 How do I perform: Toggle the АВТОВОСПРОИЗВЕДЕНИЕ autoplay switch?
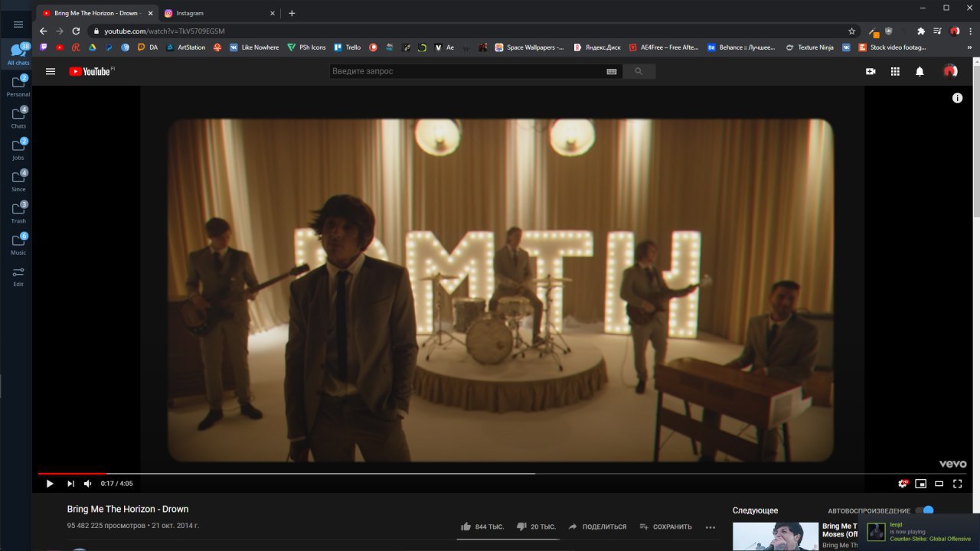pos(925,510)
